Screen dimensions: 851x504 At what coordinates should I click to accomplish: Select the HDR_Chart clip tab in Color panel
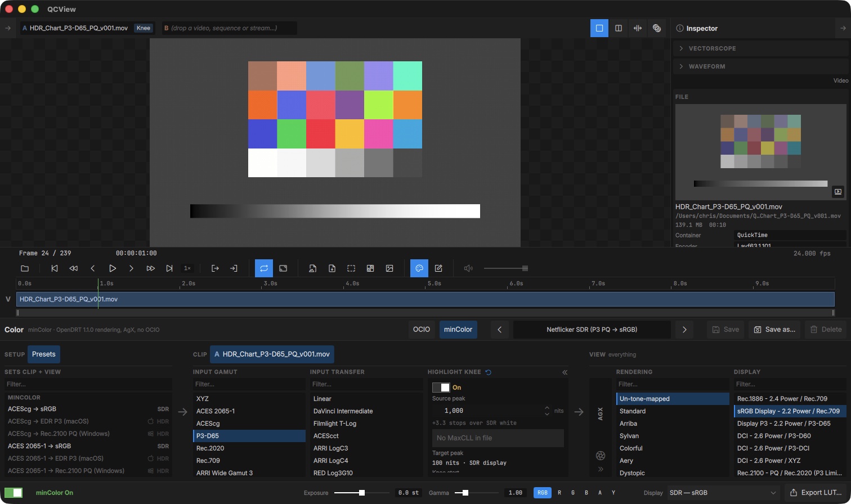pyautogui.click(x=272, y=354)
